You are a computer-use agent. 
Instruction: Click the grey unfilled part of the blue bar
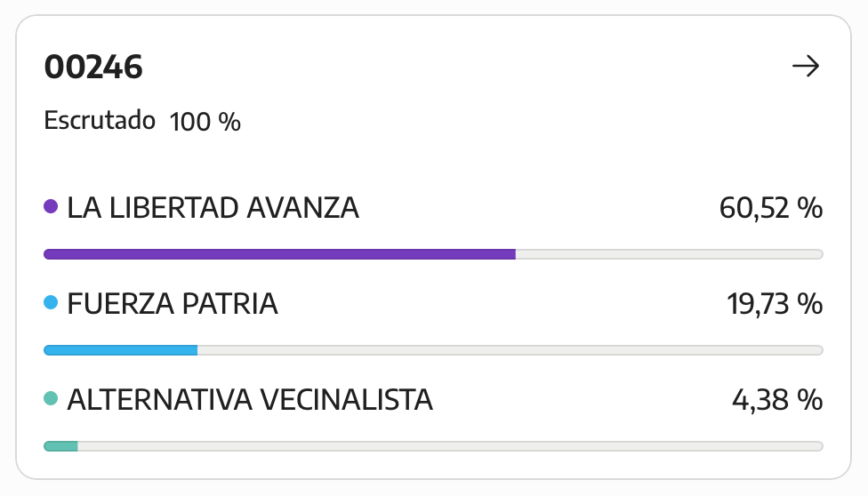click(x=510, y=350)
